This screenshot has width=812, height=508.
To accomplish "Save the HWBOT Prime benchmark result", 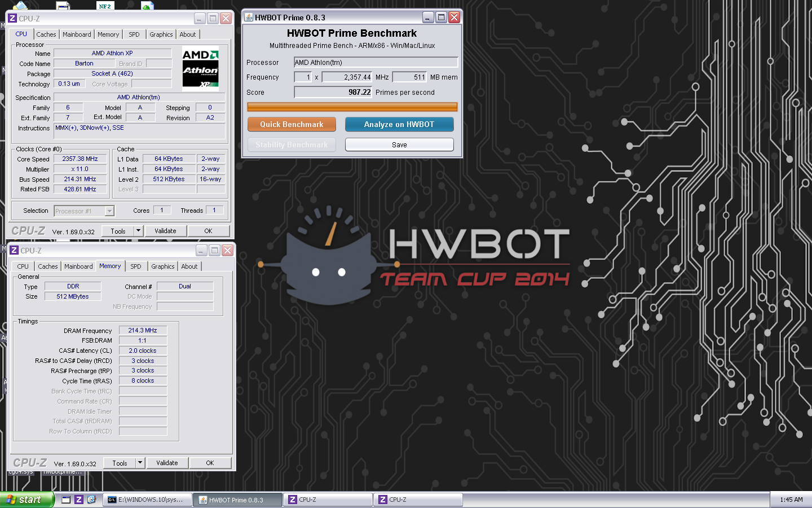I will point(399,144).
